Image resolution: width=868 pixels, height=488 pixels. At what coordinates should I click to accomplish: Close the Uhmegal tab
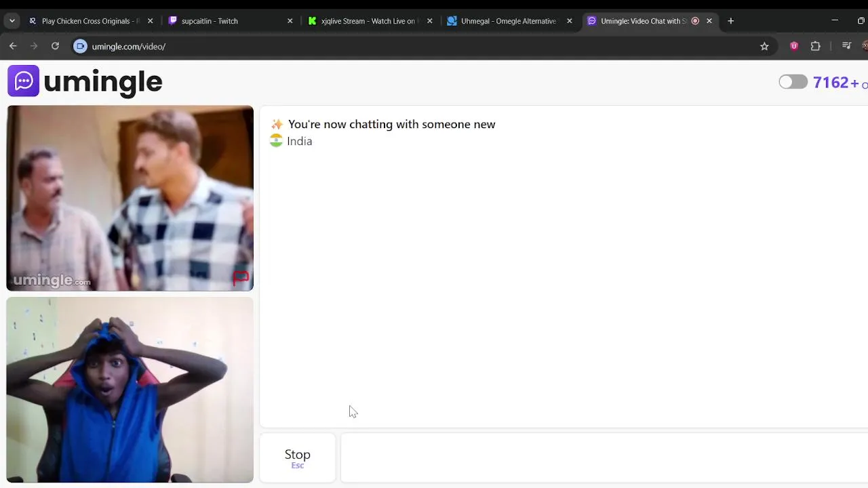pos(570,21)
